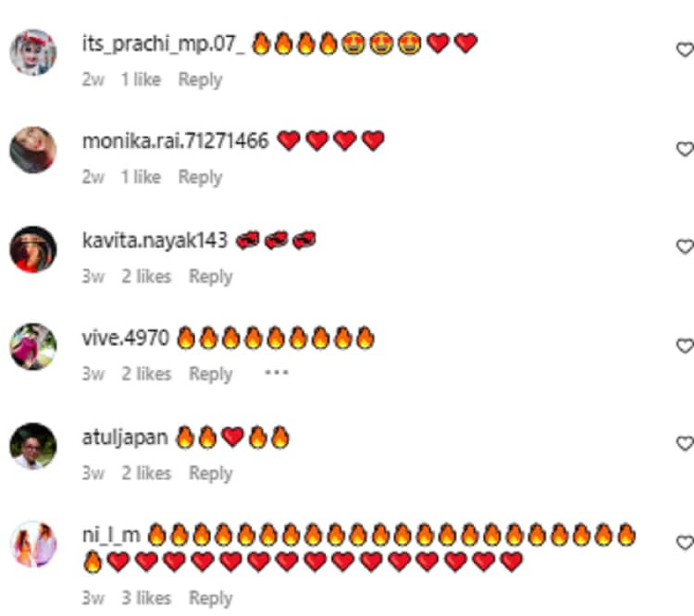Like its_prachi_mp.07_ comment with heart icon

685,50
